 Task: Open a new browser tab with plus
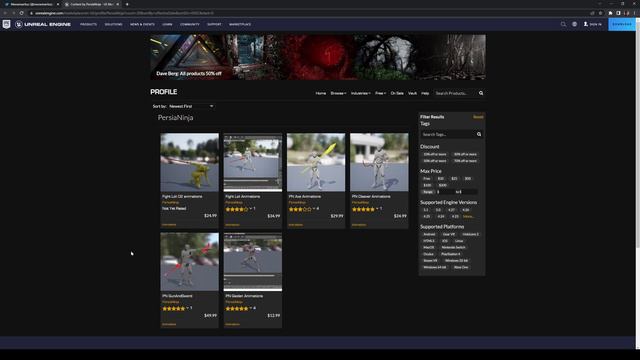coord(127,4)
